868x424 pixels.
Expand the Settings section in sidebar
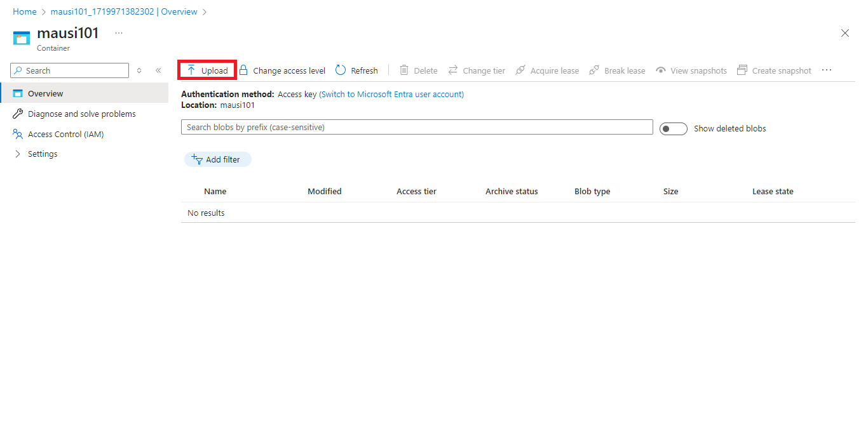tap(18, 154)
